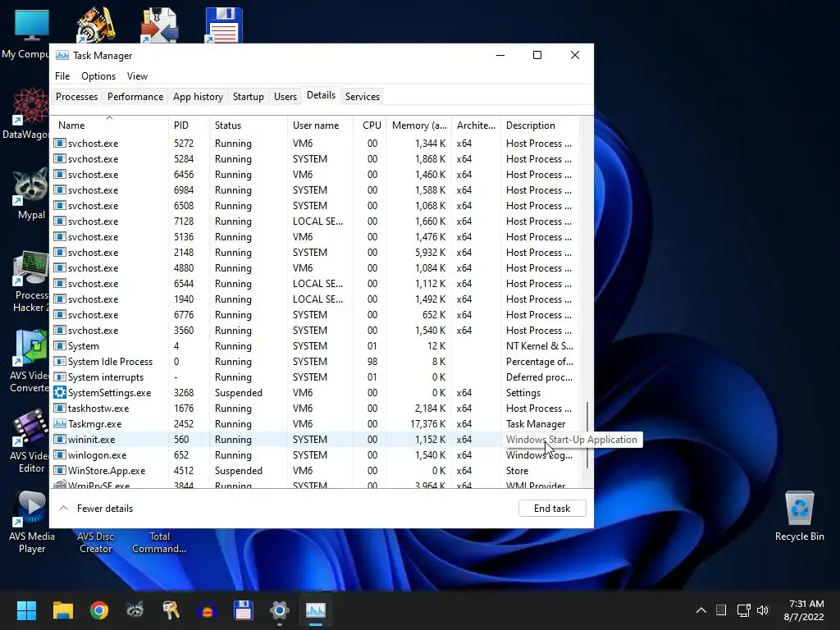The image size is (840, 630).
Task: Click the Taskmgr.exe process icon
Action: pos(60,424)
